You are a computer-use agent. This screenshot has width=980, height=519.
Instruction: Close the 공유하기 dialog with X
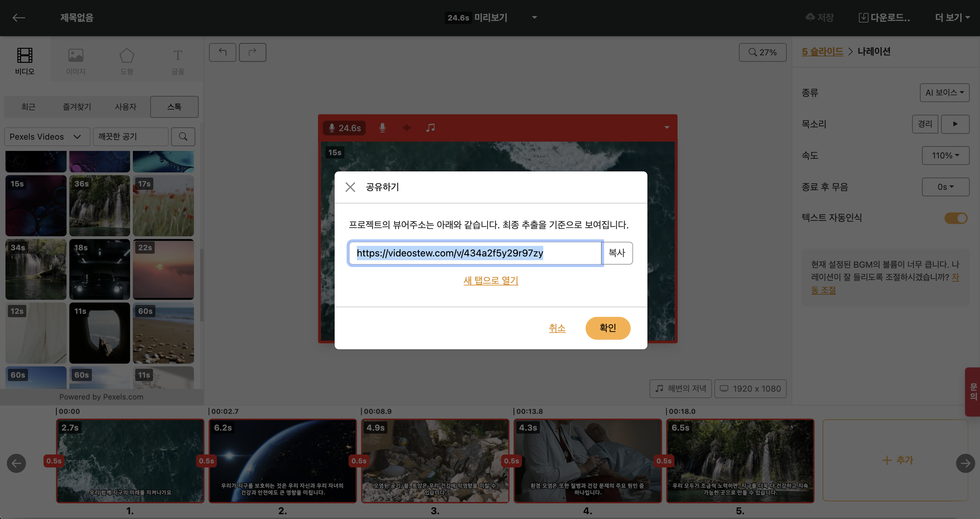[x=350, y=187]
